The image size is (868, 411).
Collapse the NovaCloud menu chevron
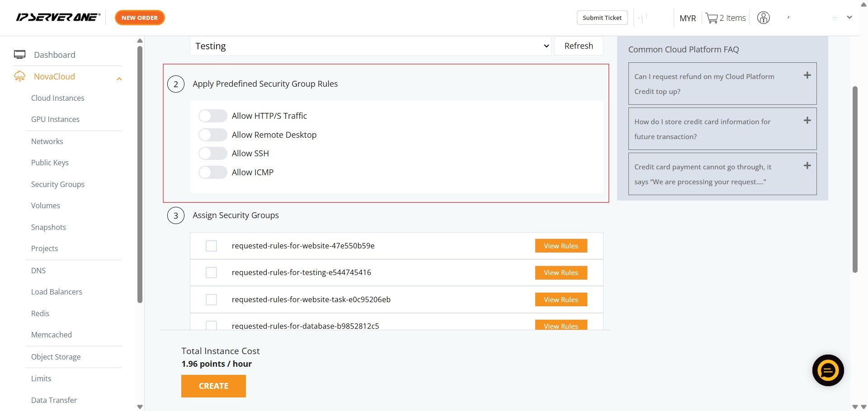[119, 79]
